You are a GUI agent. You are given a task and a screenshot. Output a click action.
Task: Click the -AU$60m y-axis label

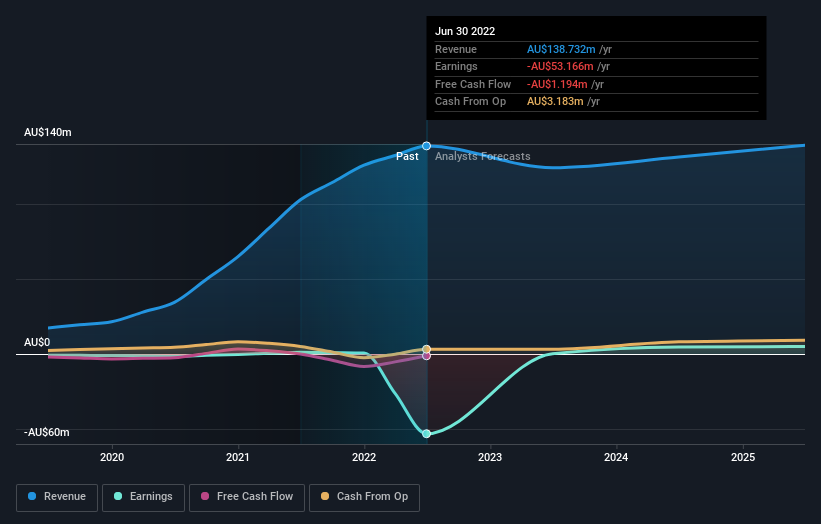[47, 432]
